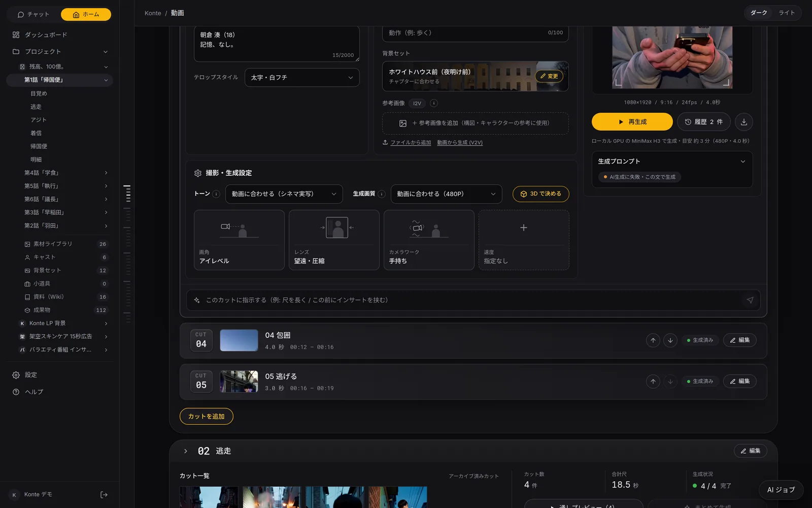The image size is (812, 508).
Task: Switch to ホーム mode
Action: 86,15
